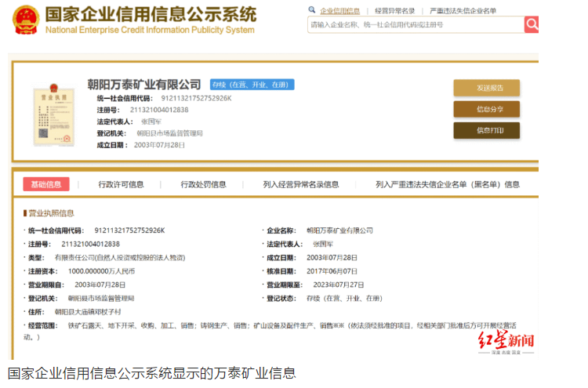Click the 红星新闻 watermark logo
Screen dimensions: 588x388
507,343
